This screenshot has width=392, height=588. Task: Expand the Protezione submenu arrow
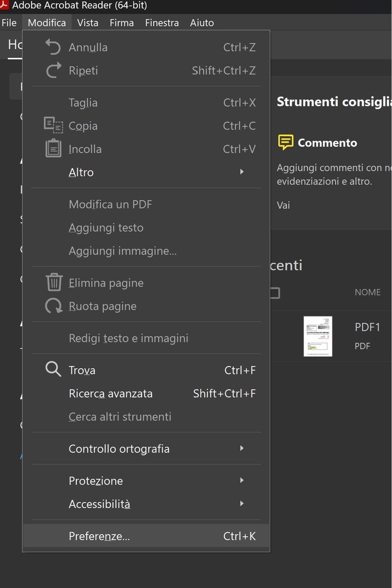pos(241,480)
